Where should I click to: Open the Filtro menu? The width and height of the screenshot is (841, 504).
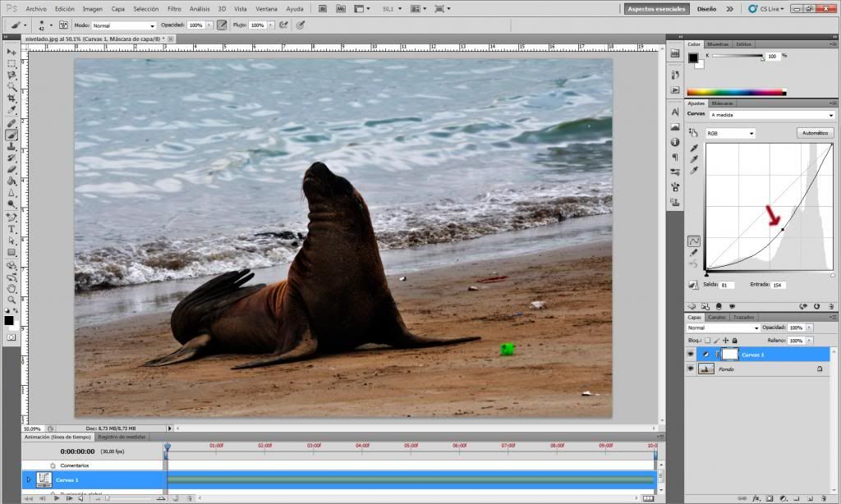pyautogui.click(x=174, y=9)
